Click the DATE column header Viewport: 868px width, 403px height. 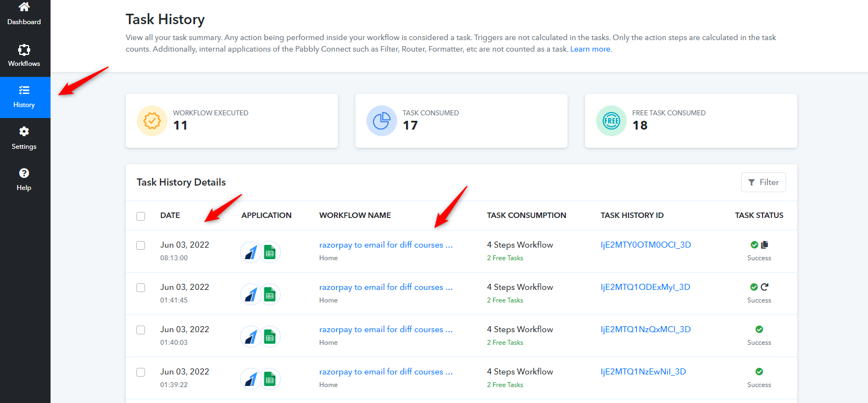tap(170, 215)
